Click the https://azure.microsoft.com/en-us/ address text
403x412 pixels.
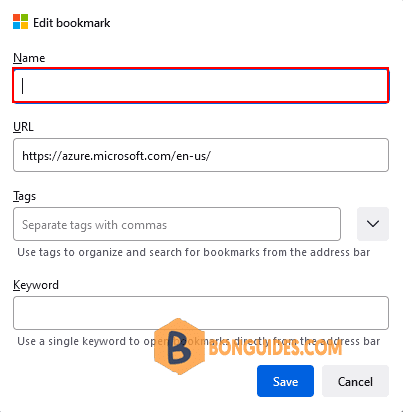click(x=116, y=156)
